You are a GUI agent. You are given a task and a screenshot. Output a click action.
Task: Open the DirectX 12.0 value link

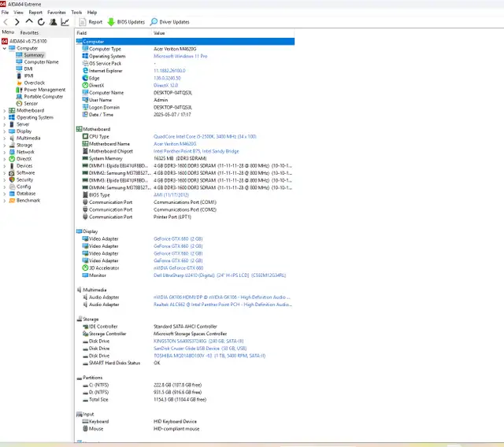tap(165, 86)
